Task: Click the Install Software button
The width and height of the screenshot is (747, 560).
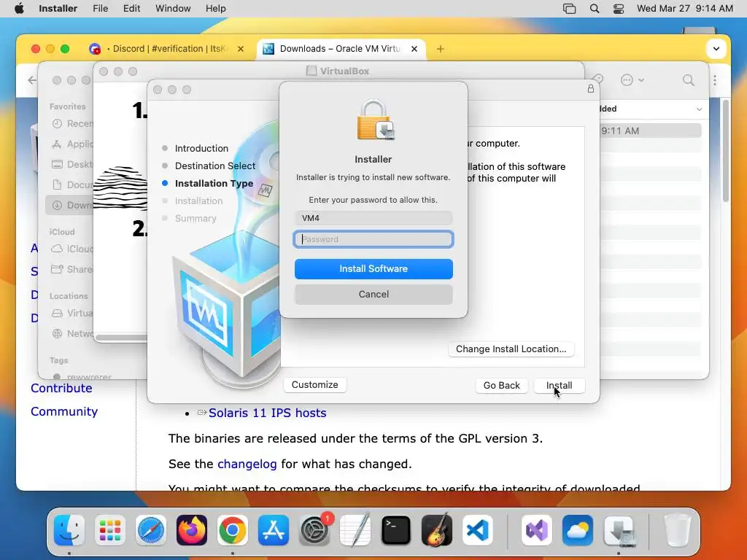Action: coord(373,269)
